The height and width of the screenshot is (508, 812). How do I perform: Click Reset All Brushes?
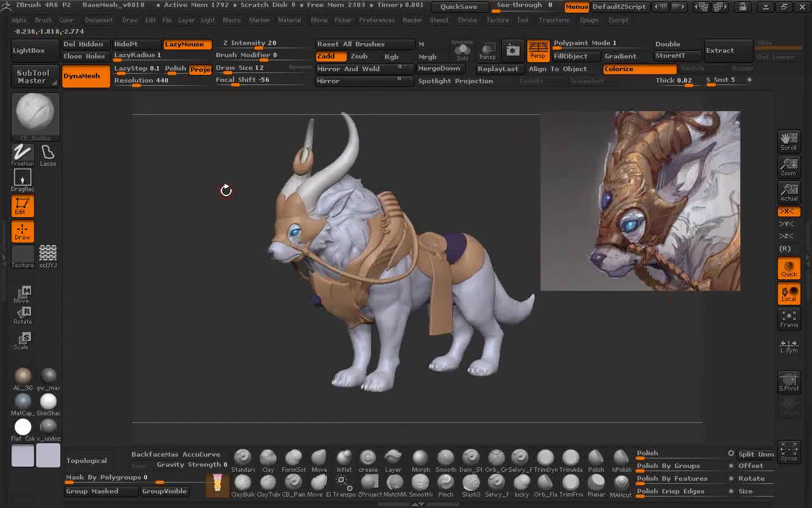tap(365, 44)
